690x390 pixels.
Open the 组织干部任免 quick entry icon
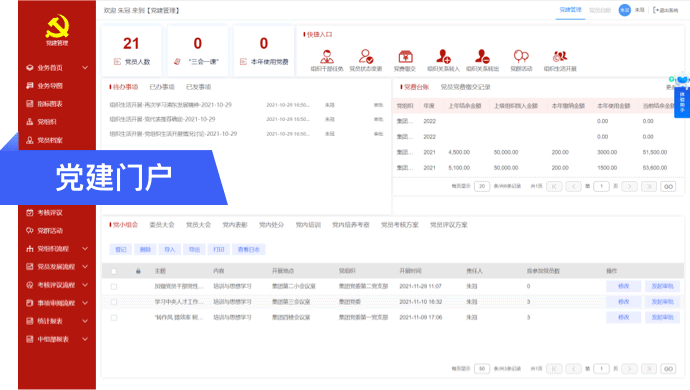(x=327, y=56)
